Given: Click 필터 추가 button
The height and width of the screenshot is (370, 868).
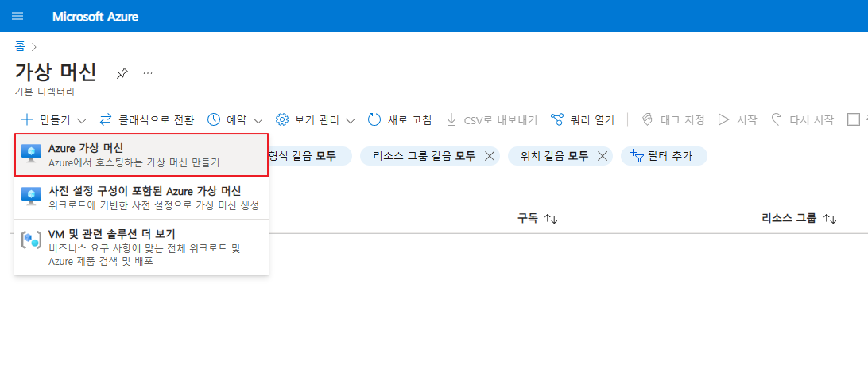Looking at the screenshot, I should (x=664, y=156).
